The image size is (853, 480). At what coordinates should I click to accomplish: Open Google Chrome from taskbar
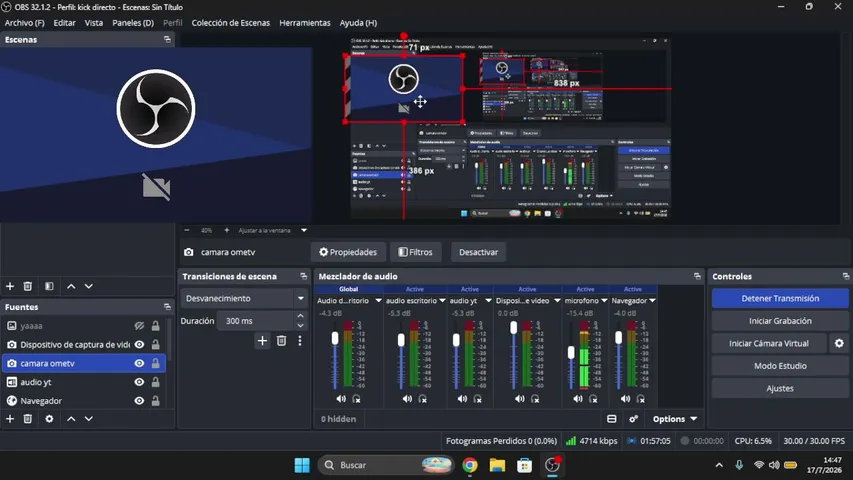click(470, 465)
